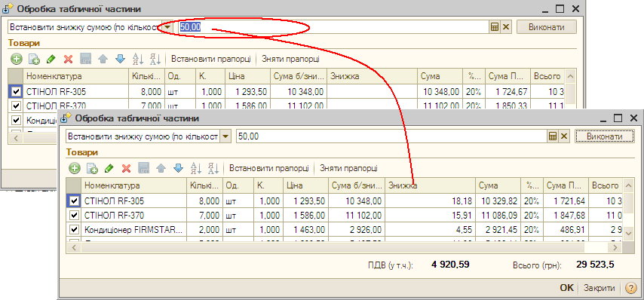Click the Copy row icon in front window toolbar

(91, 168)
